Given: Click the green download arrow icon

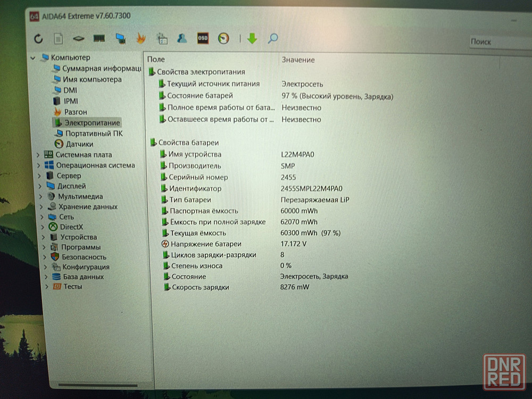Looking at the screenshot, I should pos(252,38).
